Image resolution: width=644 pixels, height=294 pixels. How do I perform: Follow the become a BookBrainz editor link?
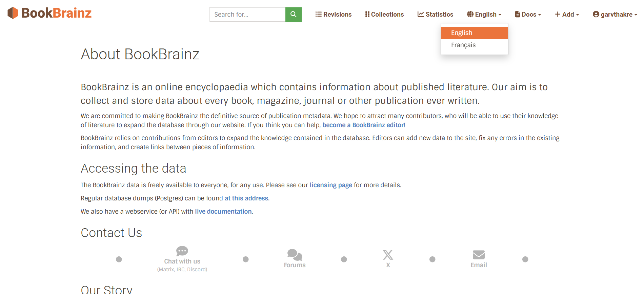click(364, 125)
